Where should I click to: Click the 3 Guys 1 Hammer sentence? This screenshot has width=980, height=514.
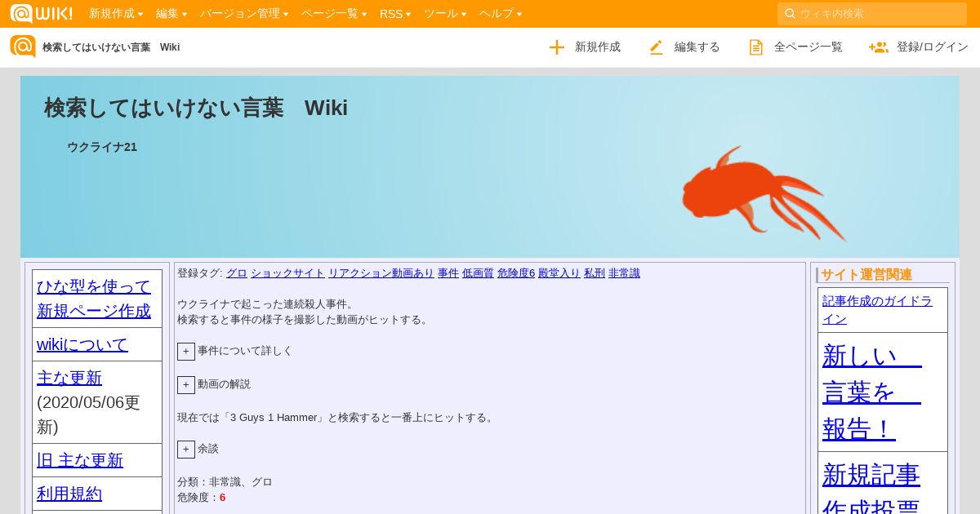point(336,418)
